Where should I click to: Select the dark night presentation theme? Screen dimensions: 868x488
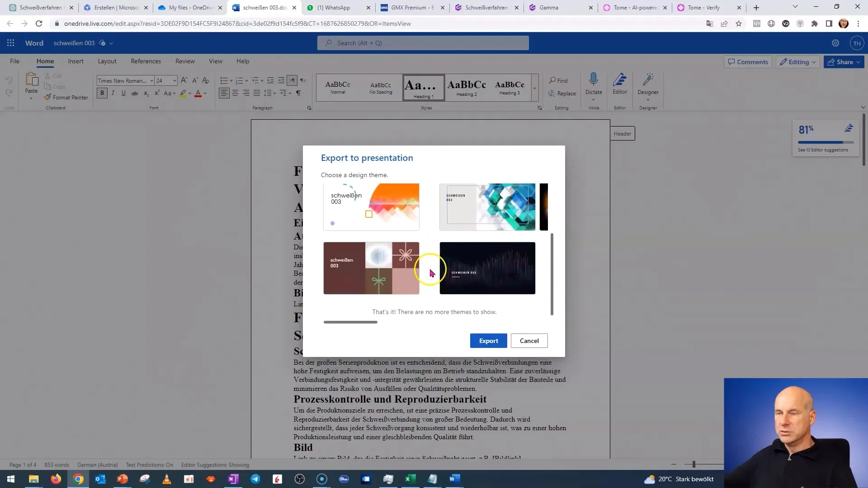click(x=488, y=268)
